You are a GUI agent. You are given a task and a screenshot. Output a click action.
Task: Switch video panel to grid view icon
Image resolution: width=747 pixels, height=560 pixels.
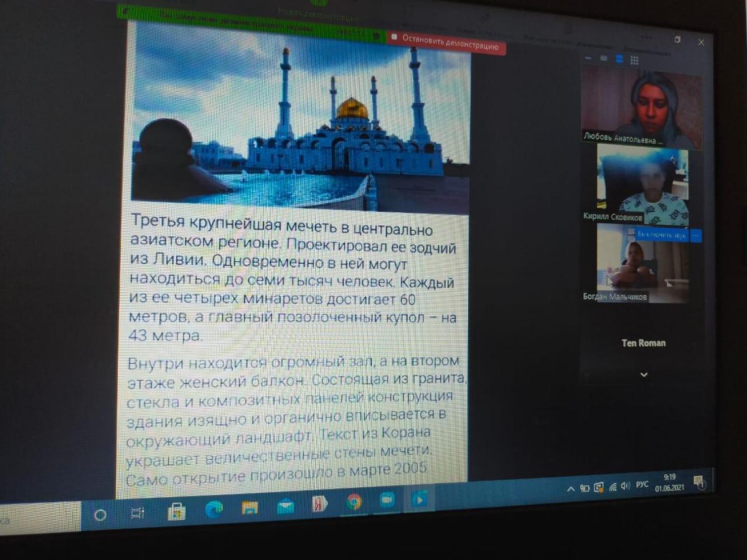pyautogui.click(x=634, y=60)
